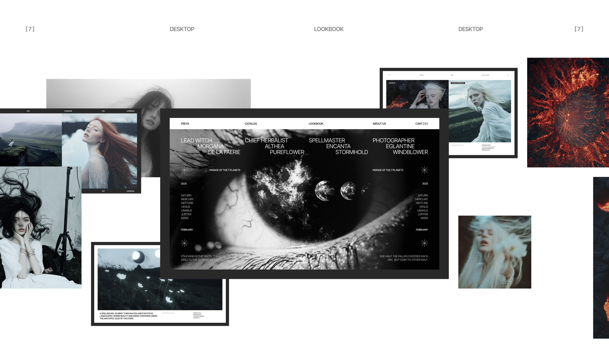Select SATURN in the left planet list
The width and height of the screenshot is (609, 364).
point(186,195)
